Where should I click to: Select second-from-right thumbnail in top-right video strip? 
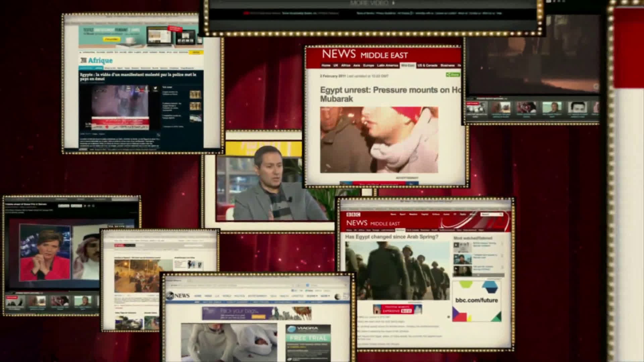[x=577, y=108]
